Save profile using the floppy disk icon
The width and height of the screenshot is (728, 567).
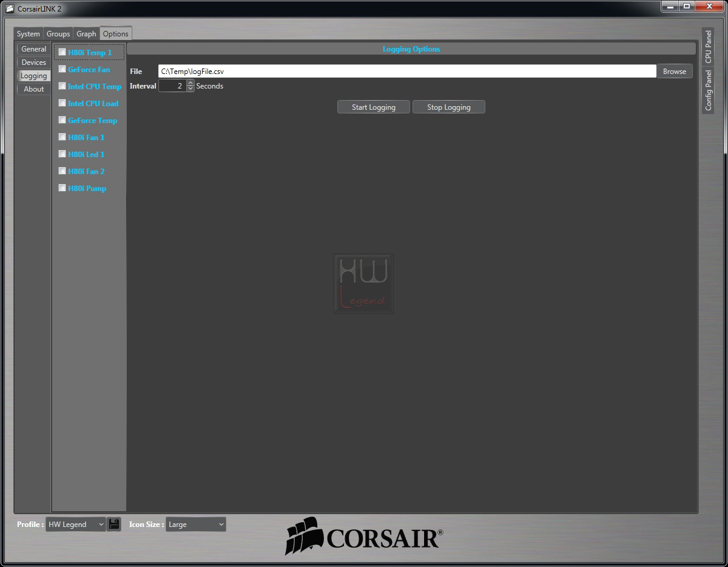(114, 524)
